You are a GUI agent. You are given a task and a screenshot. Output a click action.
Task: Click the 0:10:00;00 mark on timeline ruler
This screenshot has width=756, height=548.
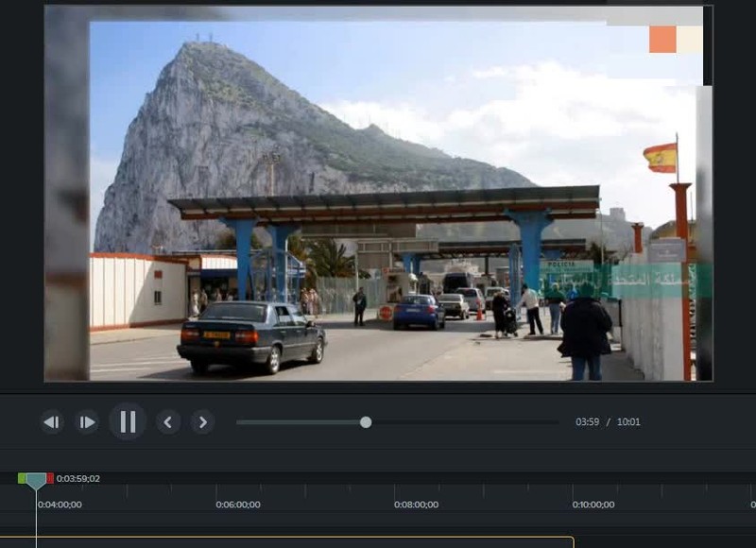593,505
